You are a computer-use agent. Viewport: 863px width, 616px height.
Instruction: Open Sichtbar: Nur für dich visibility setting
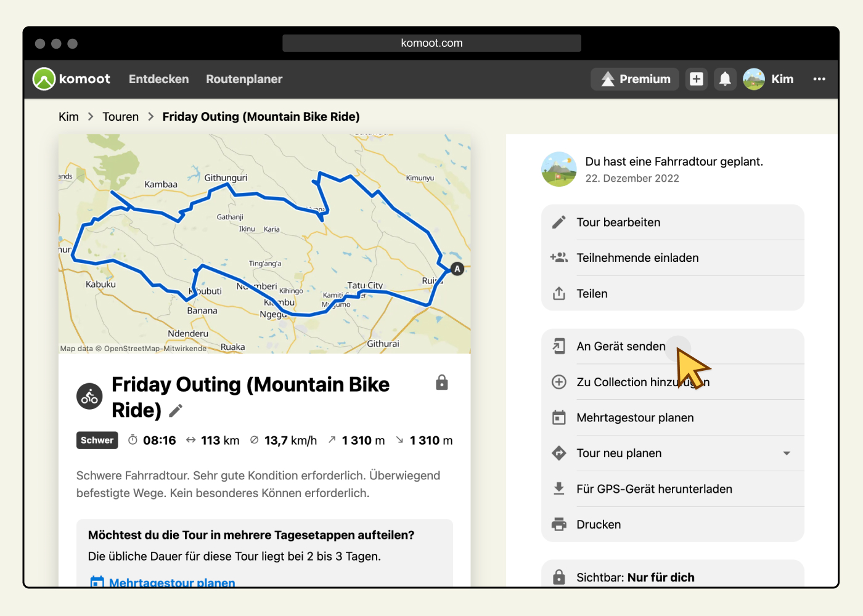pos(673,574)
